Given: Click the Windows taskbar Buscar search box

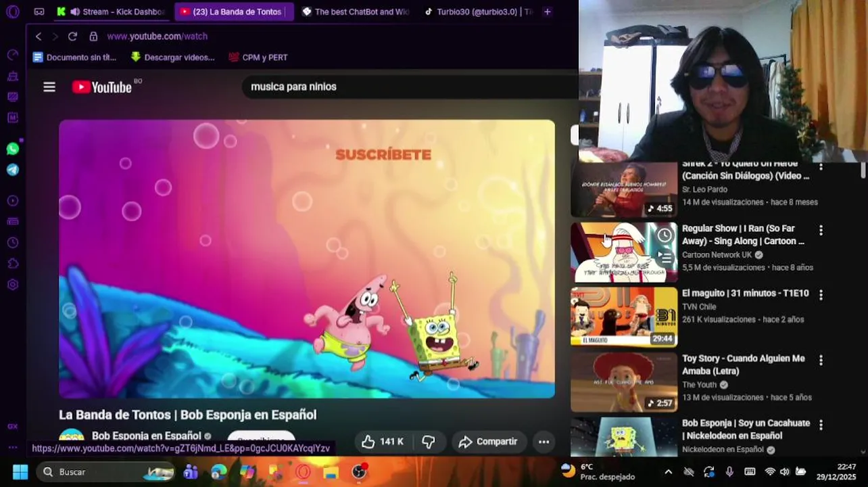Looking at the screenshot, I should (x=105, y=472).
